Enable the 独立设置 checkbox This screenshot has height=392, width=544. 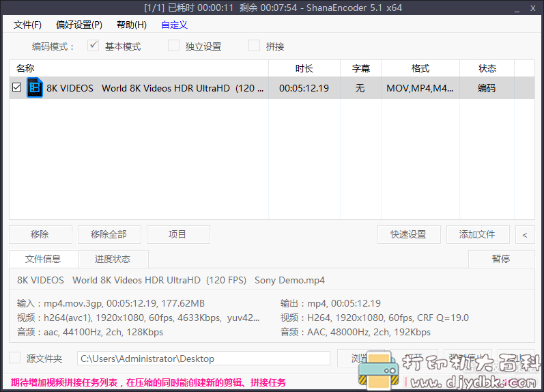[173, 46]
